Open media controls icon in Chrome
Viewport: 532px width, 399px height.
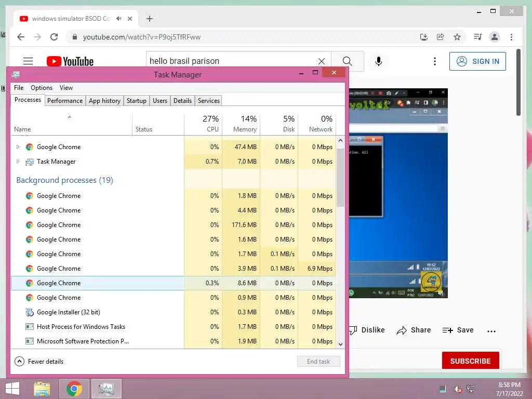477,37
